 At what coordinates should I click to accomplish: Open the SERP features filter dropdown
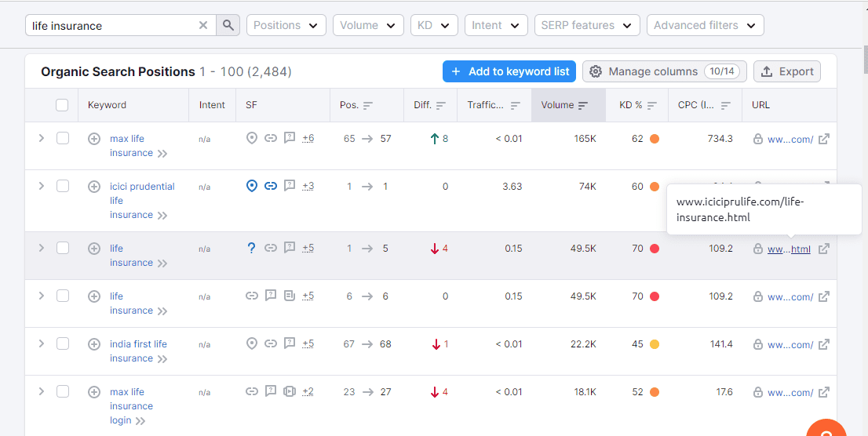[587, 25]
